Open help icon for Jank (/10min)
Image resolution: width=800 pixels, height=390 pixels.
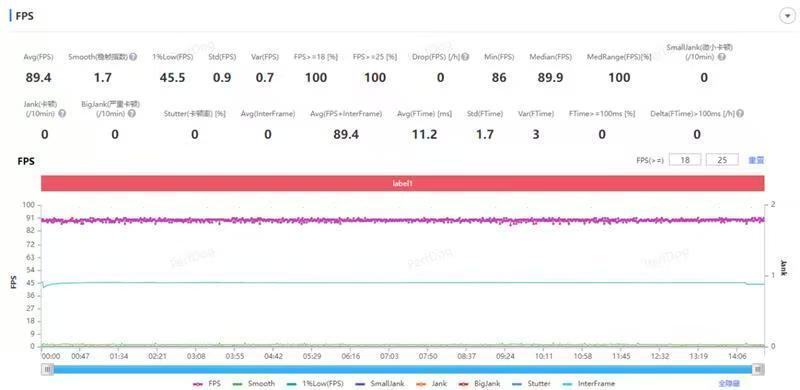click(x=62, y=114)
